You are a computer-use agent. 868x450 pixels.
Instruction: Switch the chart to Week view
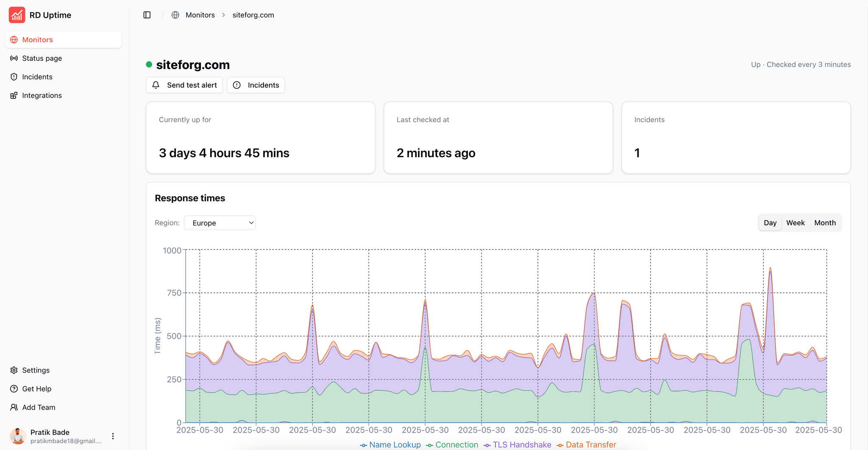coord(795,223)
